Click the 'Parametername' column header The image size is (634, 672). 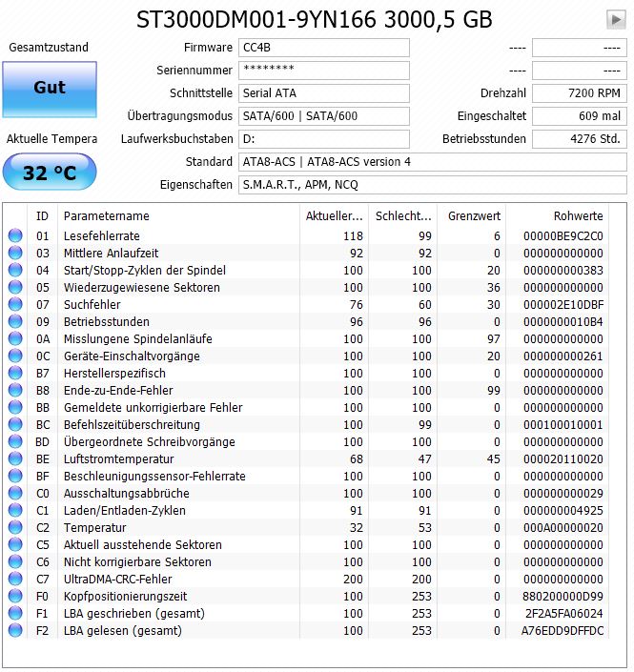click(178, 216)
